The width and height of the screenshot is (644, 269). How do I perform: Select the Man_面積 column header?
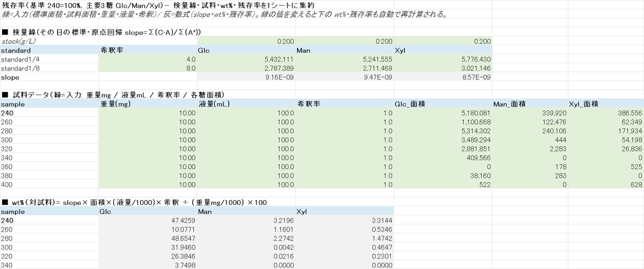[x=530, y=104]
